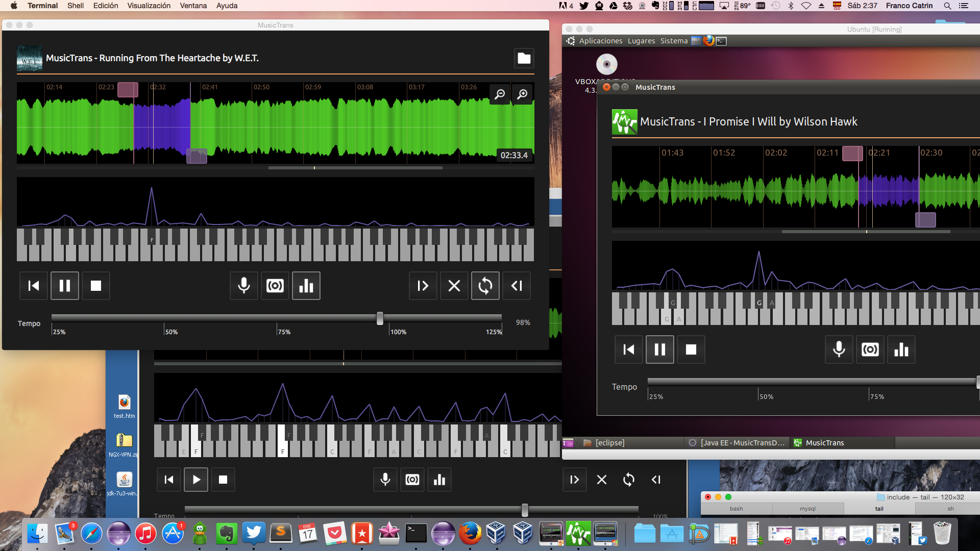Click tempo slider handle in the background Mac MusicTrans window
Image resolution: width=980 pixels, height=551 pixels.
(525, 510)
